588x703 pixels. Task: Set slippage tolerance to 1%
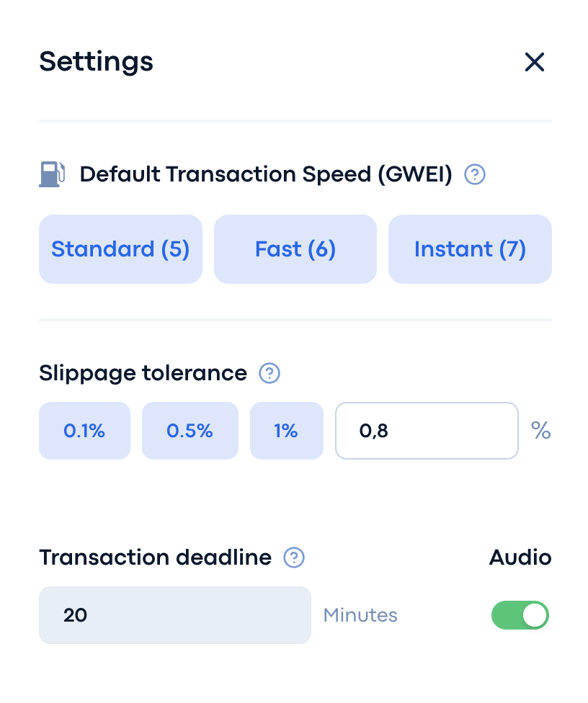[287, 431]
